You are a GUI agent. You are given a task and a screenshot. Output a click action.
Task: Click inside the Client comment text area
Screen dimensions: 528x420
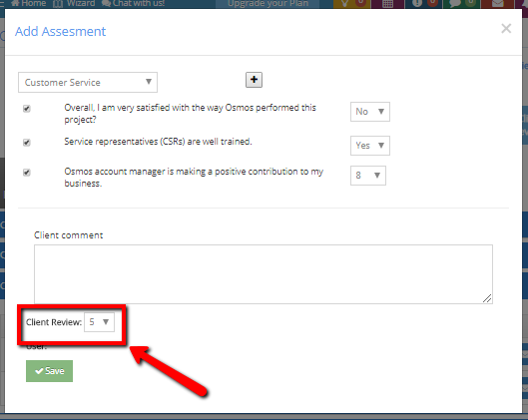pos(264,274)
